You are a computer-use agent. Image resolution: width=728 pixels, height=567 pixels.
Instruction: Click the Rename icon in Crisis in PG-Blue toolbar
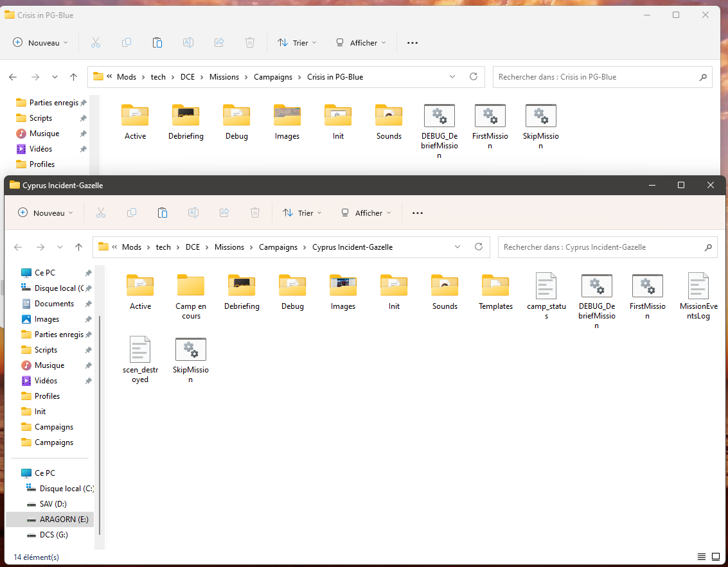188,42
